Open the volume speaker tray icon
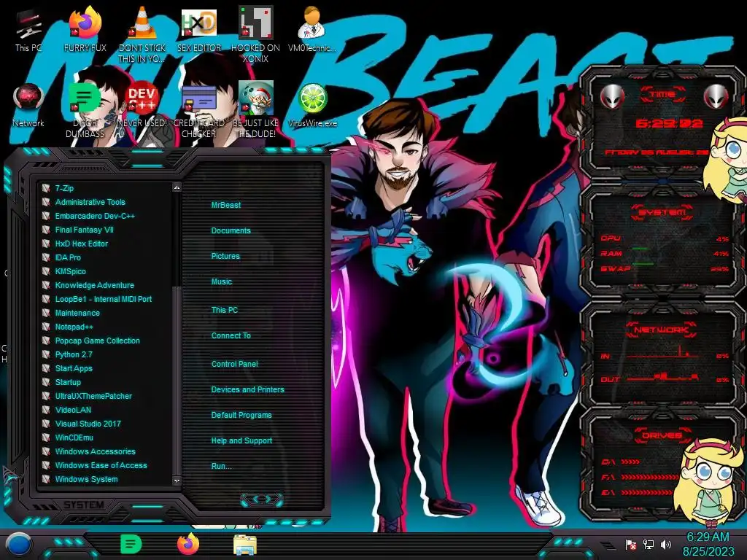The width and height of the screenshot is (747, 560). (x=666, y=544)
